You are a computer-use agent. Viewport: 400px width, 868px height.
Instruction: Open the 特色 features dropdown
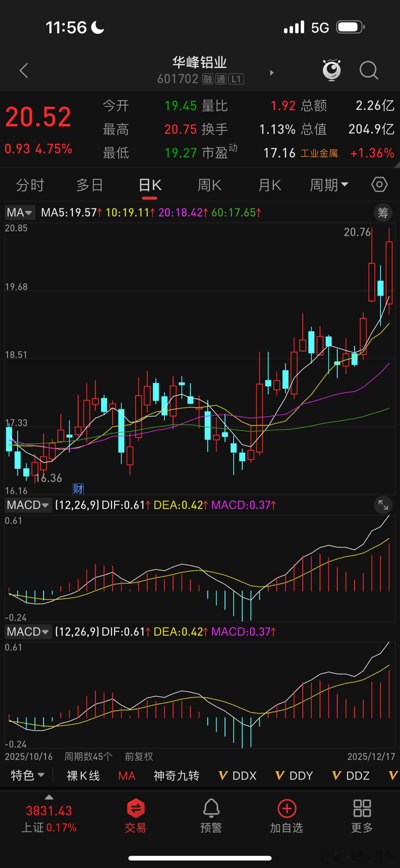point(28,775)
